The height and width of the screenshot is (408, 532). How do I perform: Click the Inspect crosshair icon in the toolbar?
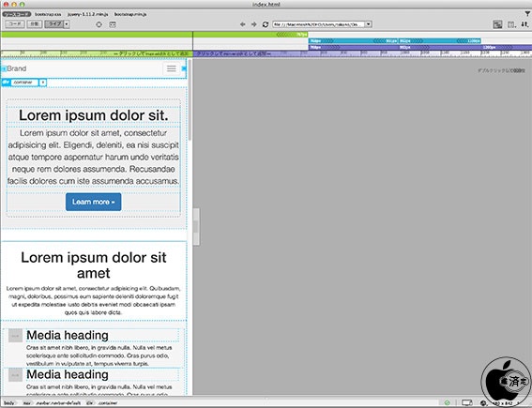(x=99, y=24)
